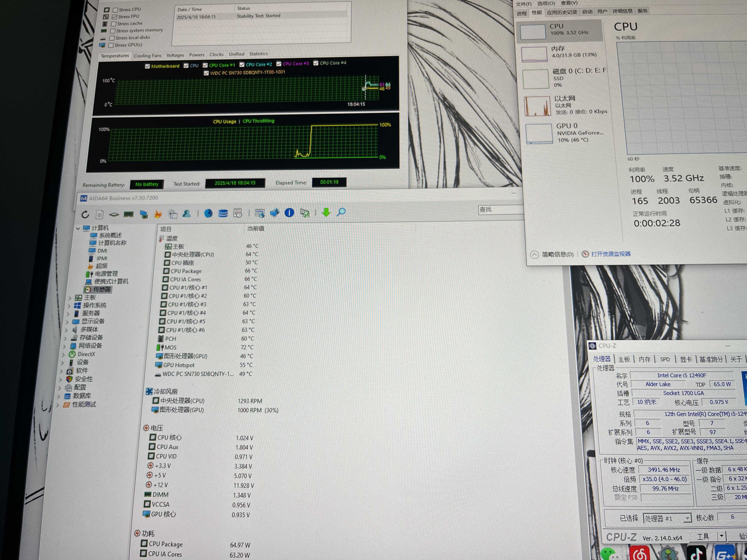
Task: Switch to Cooling Fans tab
Action: (148, 56)
